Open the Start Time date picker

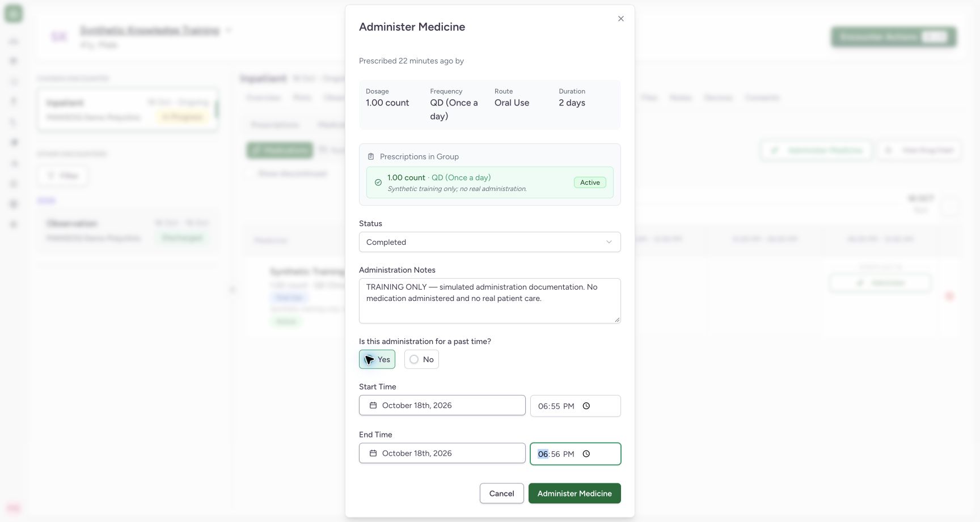(442, 405)
